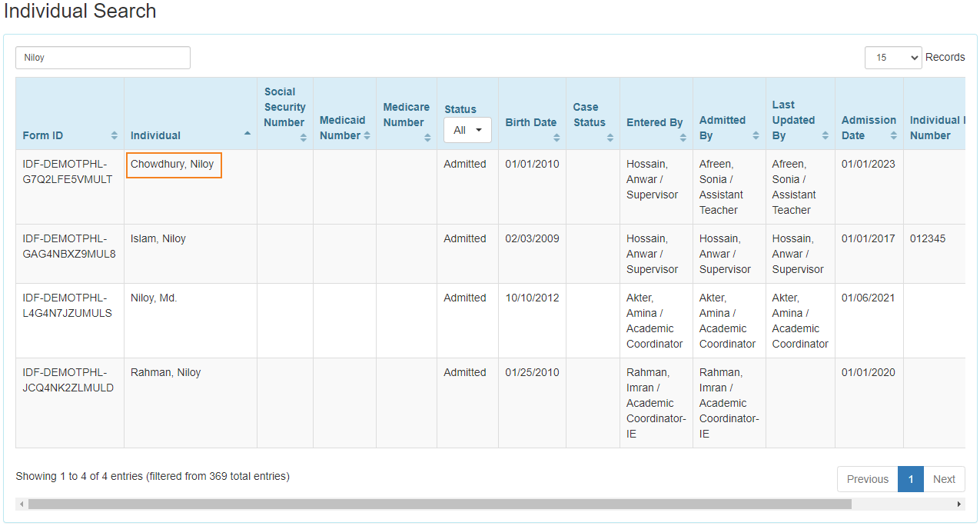
Task: Click the Previous pagination button
Action: click(868, 479)
